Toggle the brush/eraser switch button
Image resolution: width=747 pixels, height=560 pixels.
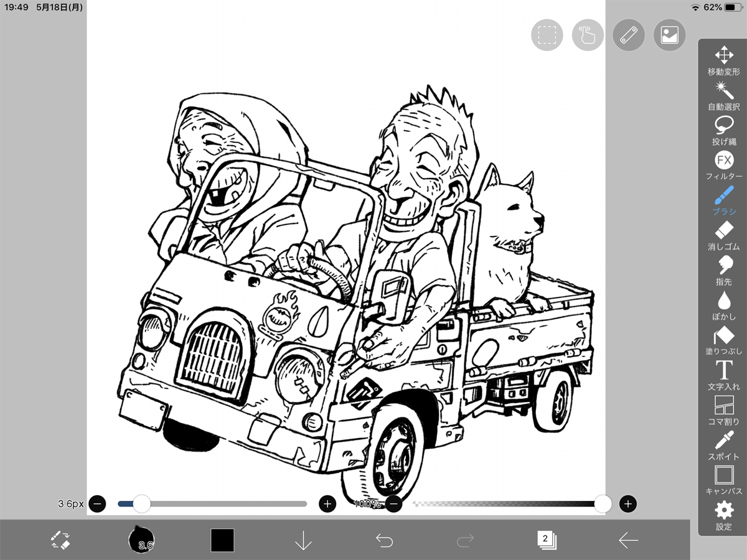[60, 539]
